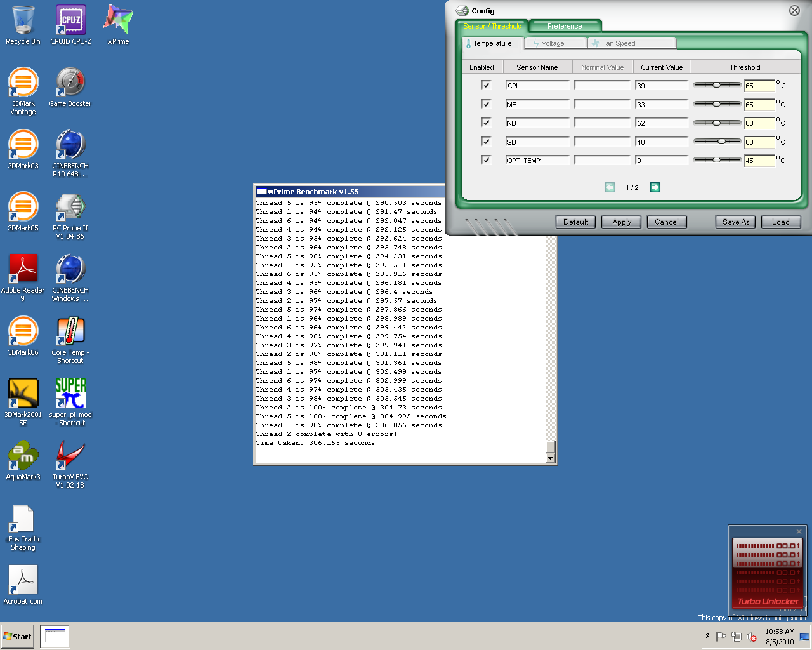Select the Core Temp shortcut icon
Image resolution: width=812 pixels, height=650 pixels.
[70, 340]
